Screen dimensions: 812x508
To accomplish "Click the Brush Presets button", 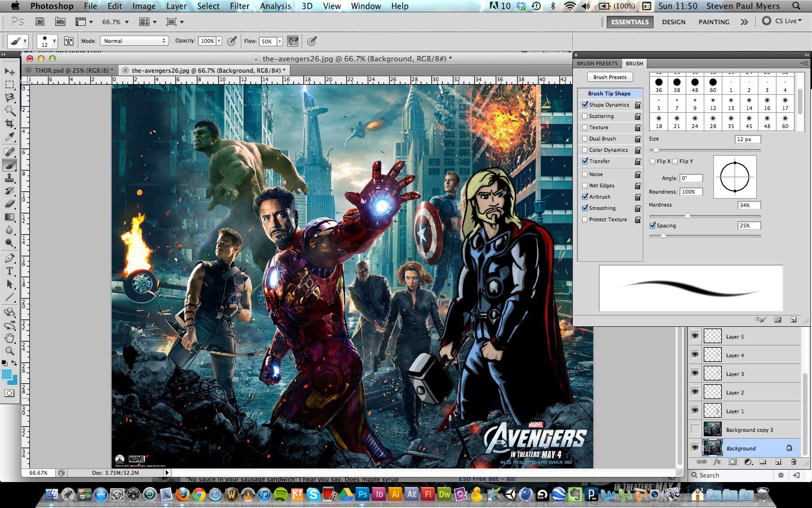I will pyautogui.click(x=610, y=77).
